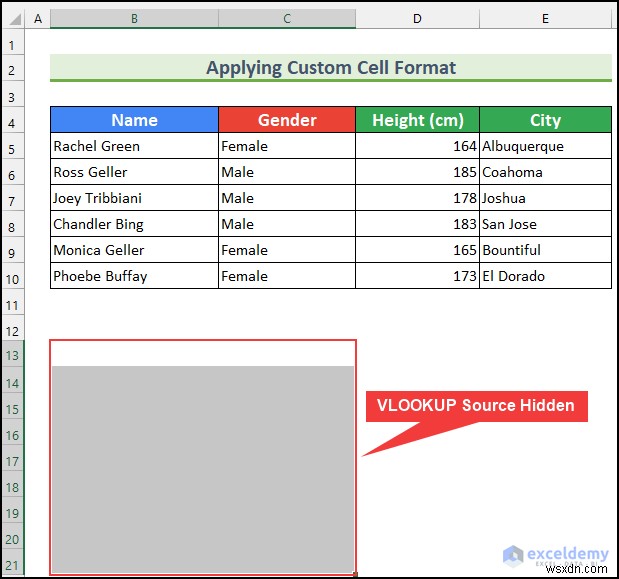Select row 2 header
The image size is (619, 579).
point(12,70)
